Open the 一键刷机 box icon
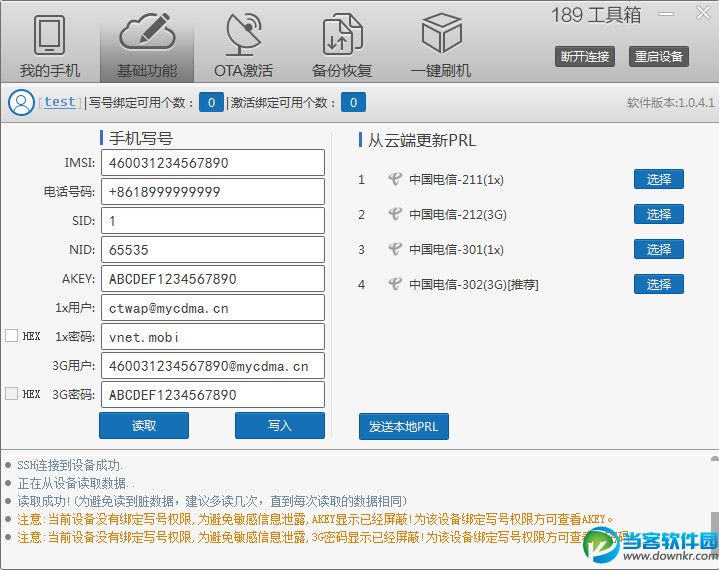Image resolution: width=719 pixels, height=570 pixels. [x=441, y=33]
